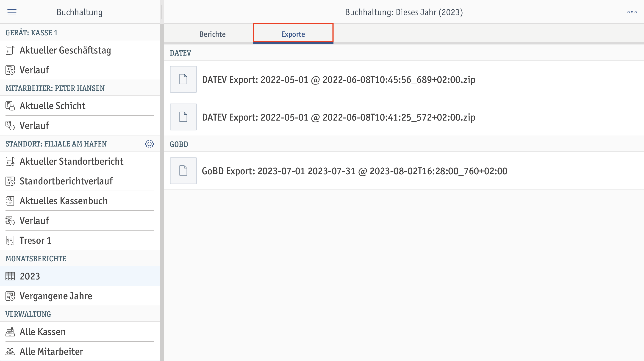Click the Aktueller Geschäftstag receipt icon
This screenshot has height=361, width=644.
10,50
